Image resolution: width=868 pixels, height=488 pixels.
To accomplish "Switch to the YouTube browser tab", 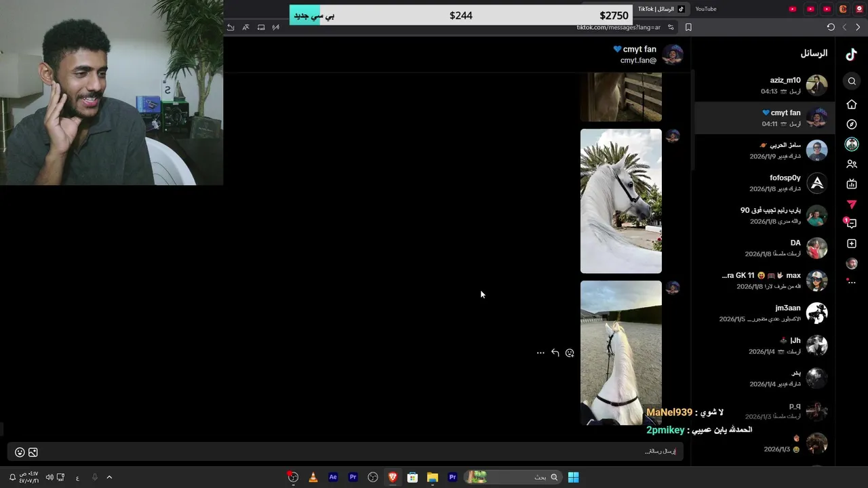I will pyautogui.click(x=705, y=9).
